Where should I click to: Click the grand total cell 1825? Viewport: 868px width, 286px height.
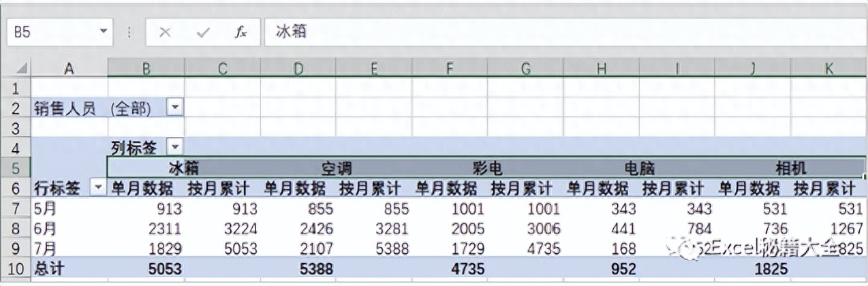coord(752,269)
